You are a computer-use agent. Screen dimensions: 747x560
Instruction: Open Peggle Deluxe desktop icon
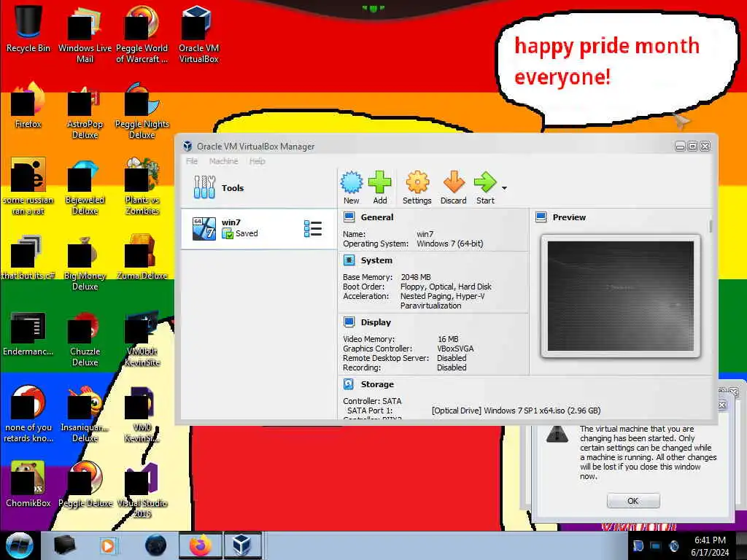(85, 484)
